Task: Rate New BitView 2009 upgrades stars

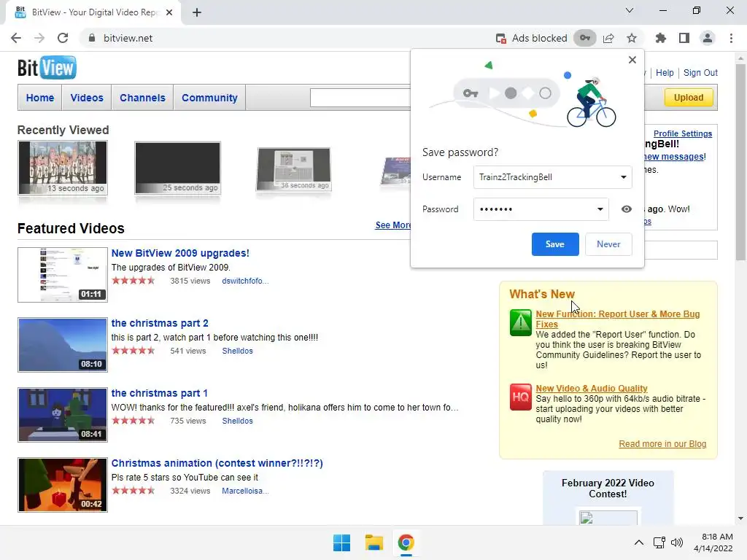Action: click(x=133, y=281)
